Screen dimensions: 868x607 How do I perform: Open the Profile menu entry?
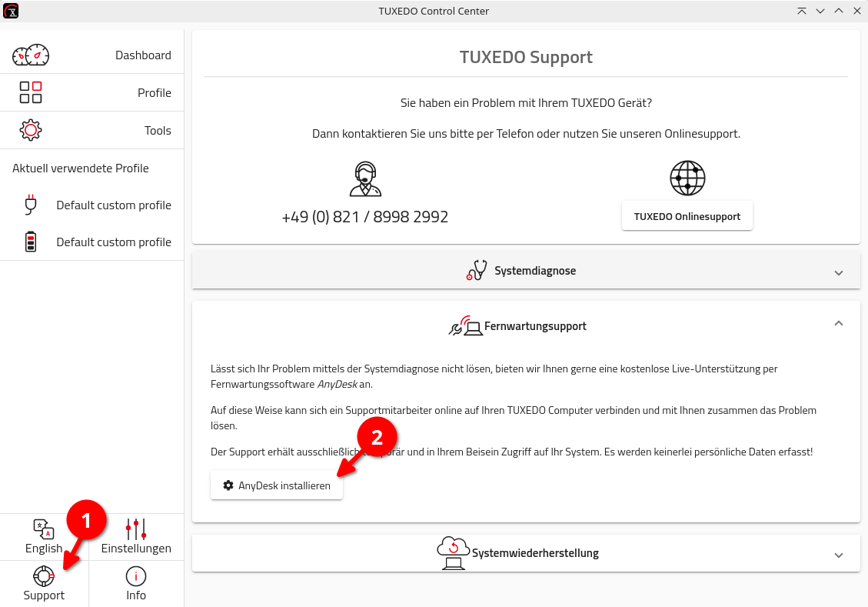coord(92,92)
